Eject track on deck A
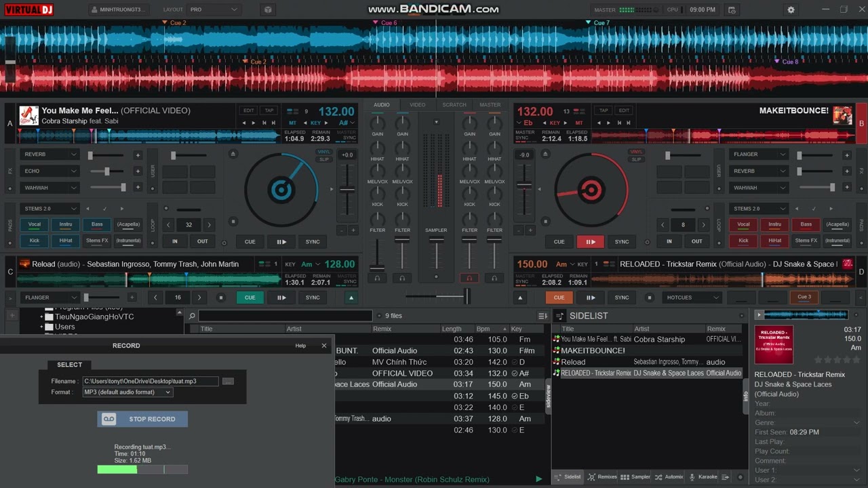868x488 pixels. point(233,155)
